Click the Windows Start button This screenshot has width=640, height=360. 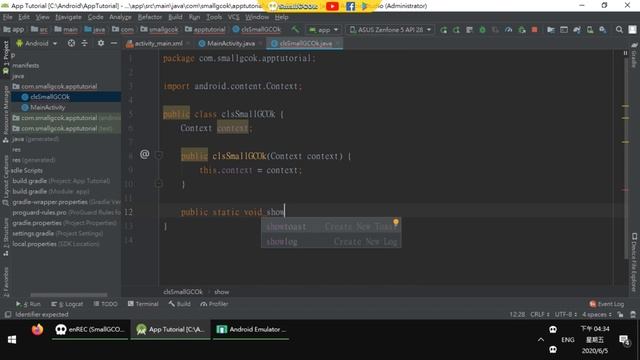(x=12, y=340)
